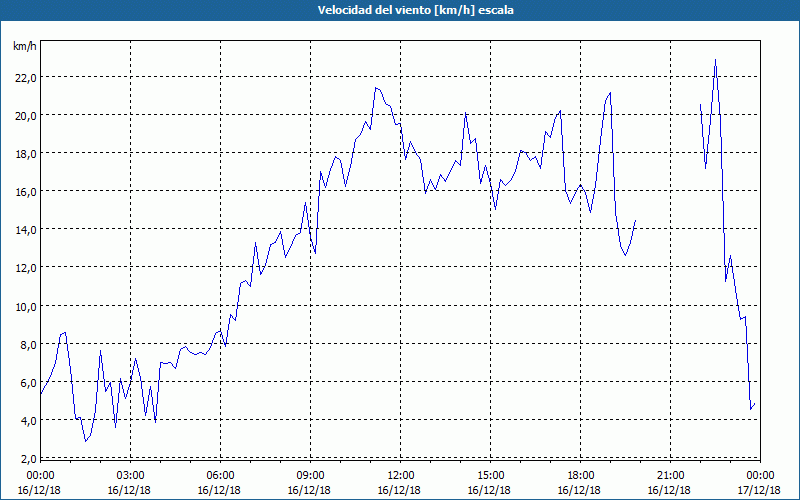Click the 16/12/18 date under 03:00
Viewport: 800px width, 500px height.
click(x=129, y=490)
